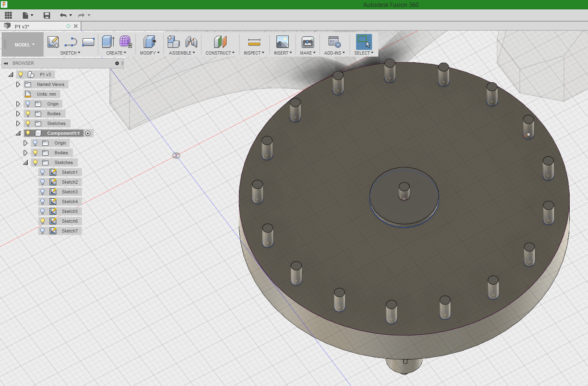The height and width of the screenshot is (386, 588).
Task: Collapse the Component1:1 node
Action: click(18, 133)
